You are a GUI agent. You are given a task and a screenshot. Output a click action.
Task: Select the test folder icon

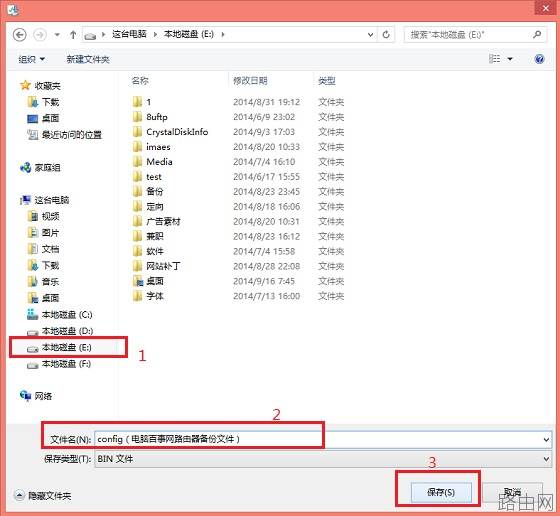pyautogui.click(x=138, y=177)
